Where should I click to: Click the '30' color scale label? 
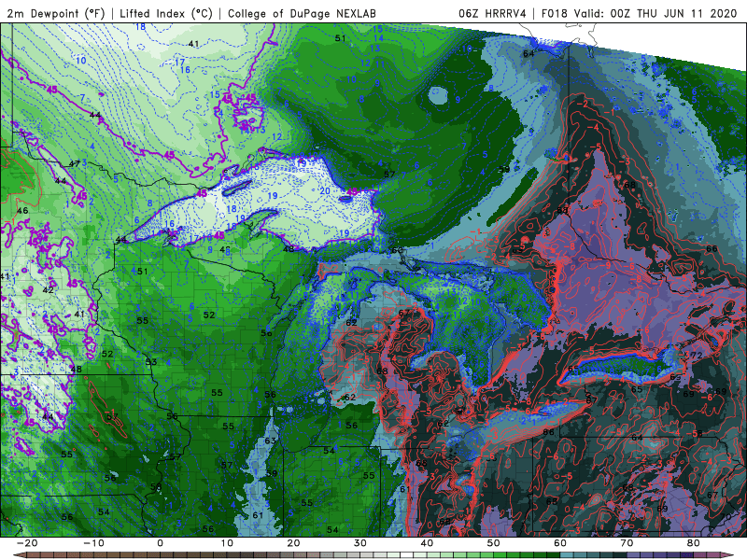[360, 543]
